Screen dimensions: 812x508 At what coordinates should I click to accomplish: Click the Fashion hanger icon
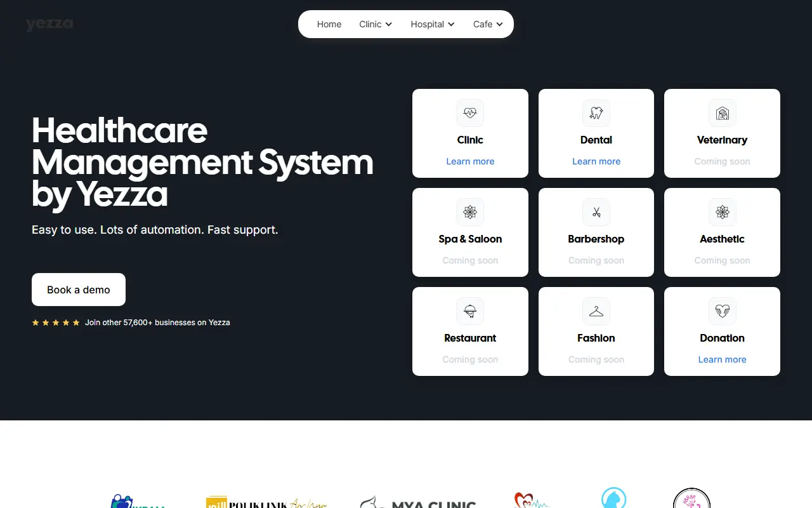tap(596, 311)
